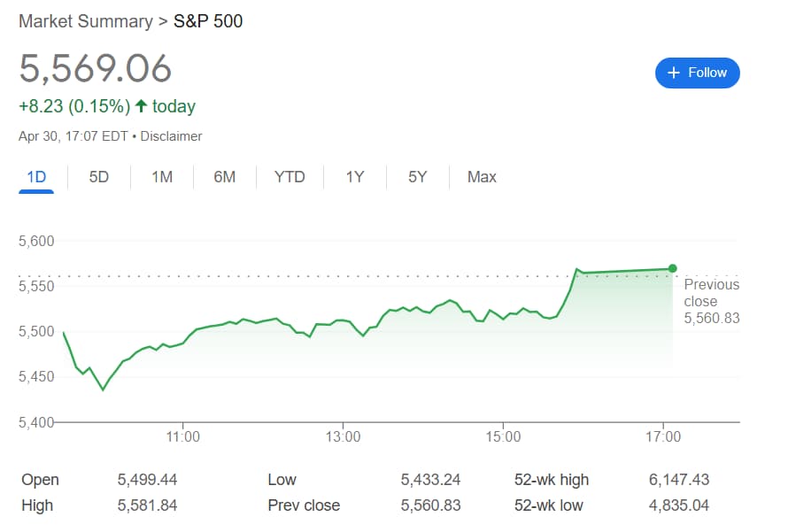Select the 6M time range
This screenshot has width=796, height=532.
click(x=224, y=177)
